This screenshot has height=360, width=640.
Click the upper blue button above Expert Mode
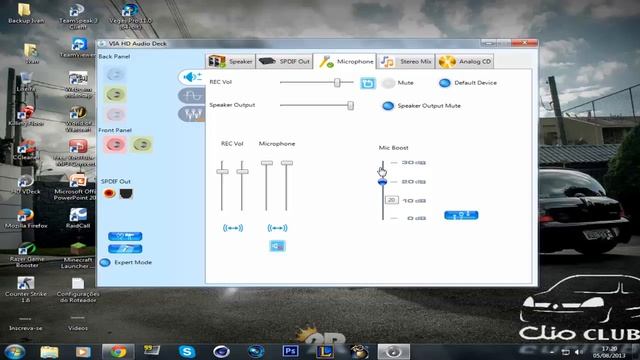125,236
